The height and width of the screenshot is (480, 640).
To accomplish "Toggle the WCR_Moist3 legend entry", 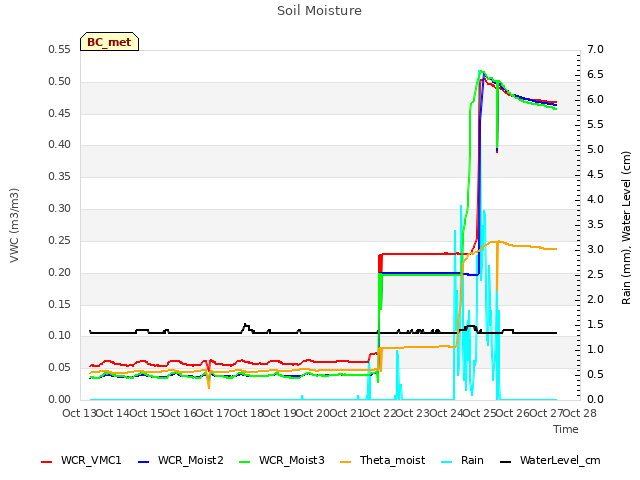I will (x=282, y=460).
